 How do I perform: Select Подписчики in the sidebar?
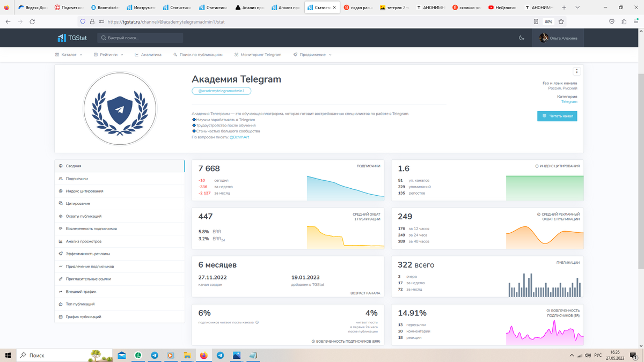coord(120,179)
